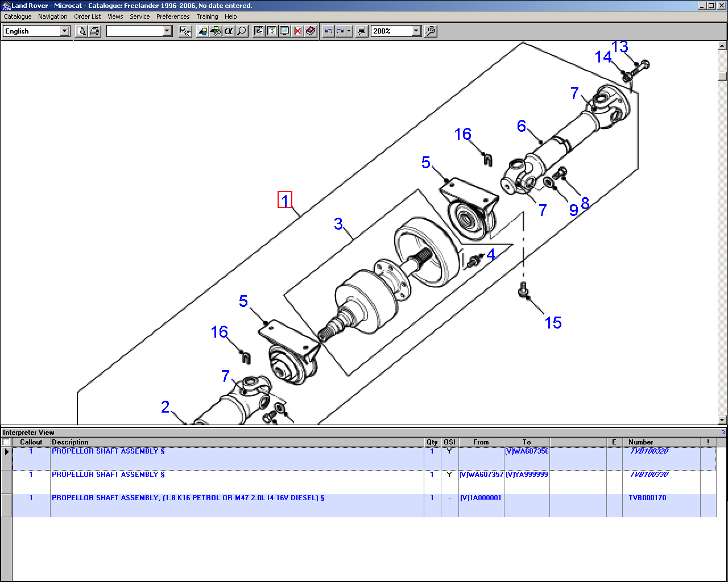
Task: Open the English language dropdown
Action: [64, 31]
